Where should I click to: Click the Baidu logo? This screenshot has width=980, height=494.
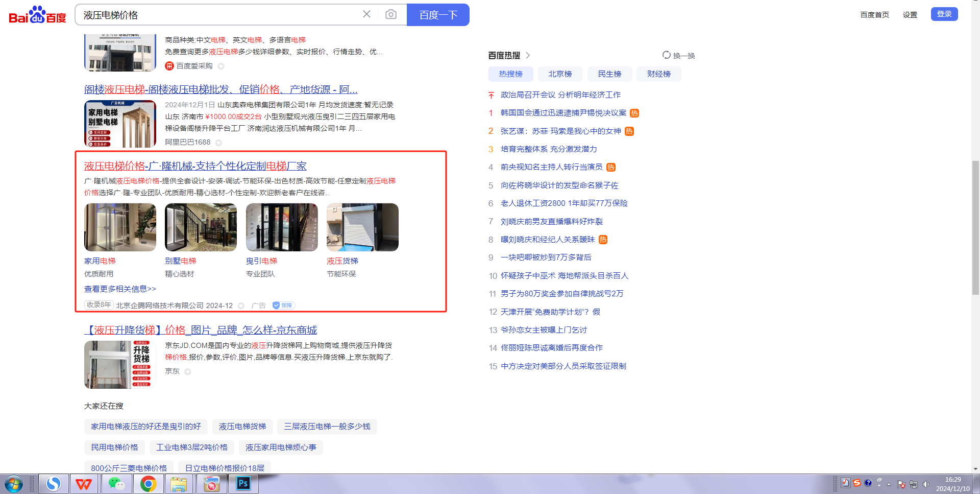click(37, 15)
